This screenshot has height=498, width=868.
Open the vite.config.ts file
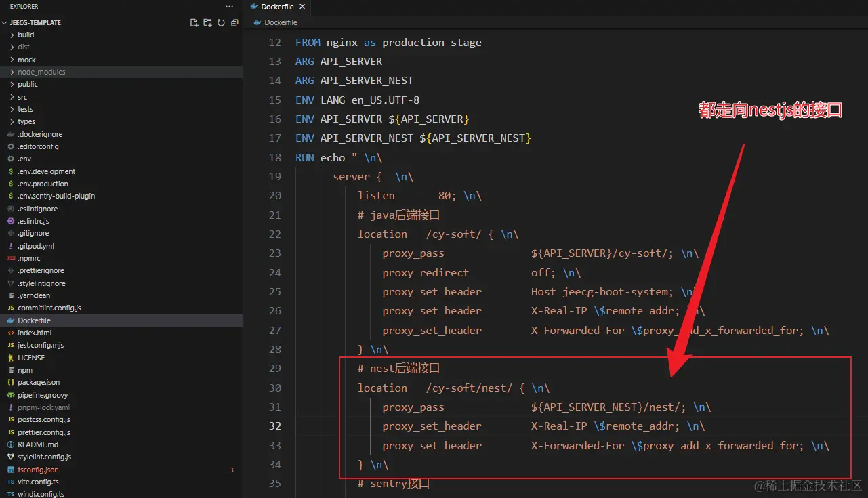121,482
